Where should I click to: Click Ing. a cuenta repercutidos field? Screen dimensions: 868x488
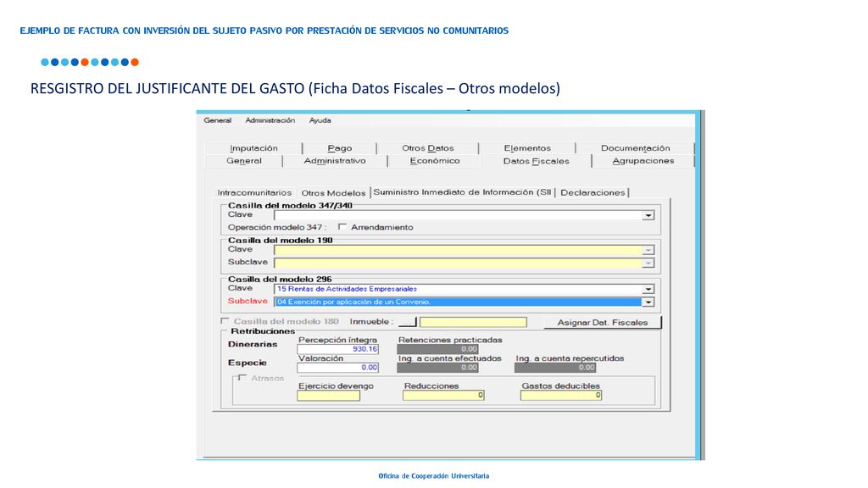point(555,368)
